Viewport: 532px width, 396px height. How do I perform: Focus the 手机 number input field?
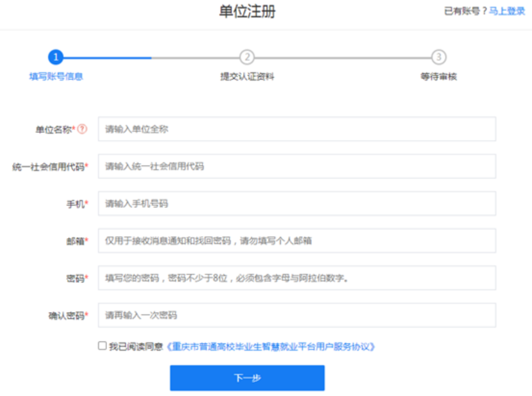pyautogui.click(x=297, y=203)
